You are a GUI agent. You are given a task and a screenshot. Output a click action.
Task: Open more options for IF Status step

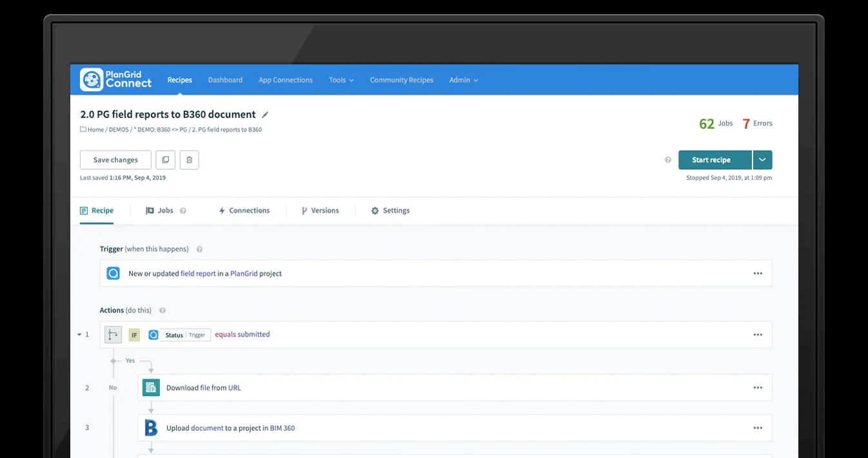(758, 335)
